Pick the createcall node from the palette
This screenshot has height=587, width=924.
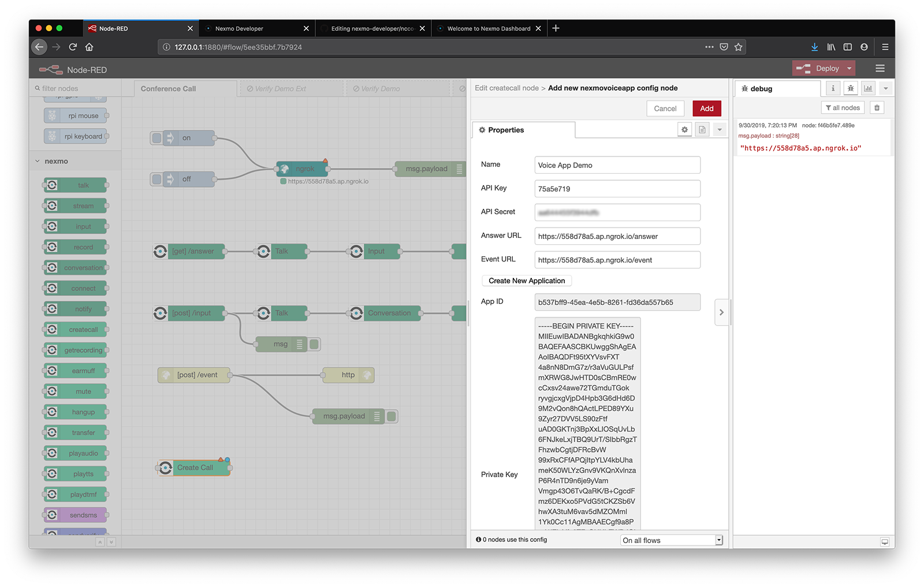75,330
